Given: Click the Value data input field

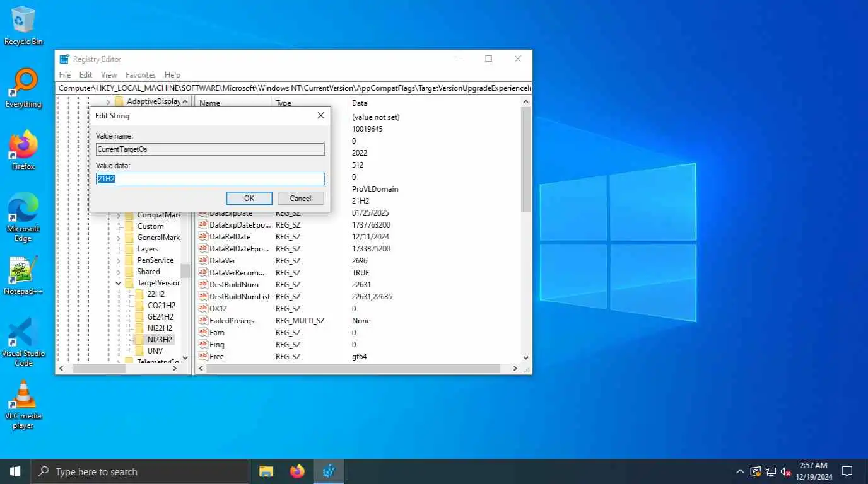Looking at the screenshot, I should 210,179.
